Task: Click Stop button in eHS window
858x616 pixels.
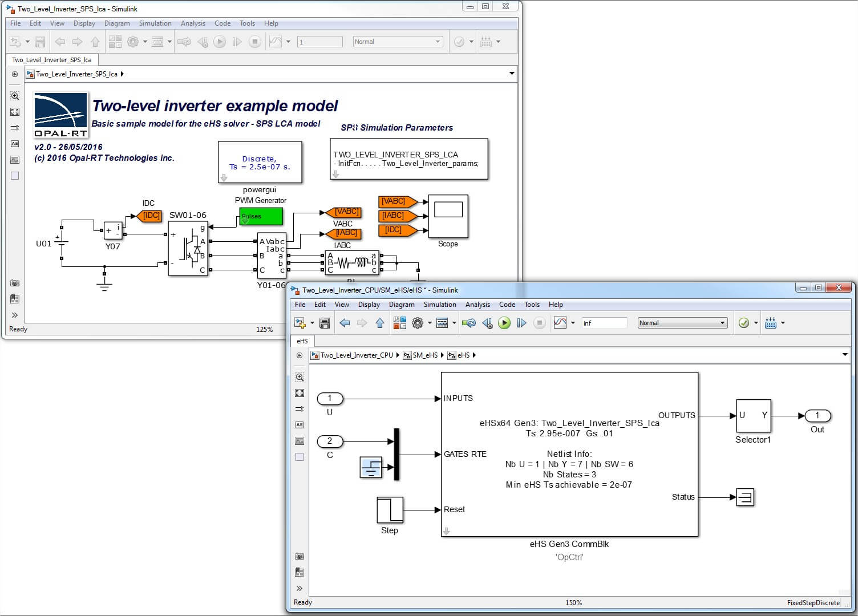Action: coord(540,323)
